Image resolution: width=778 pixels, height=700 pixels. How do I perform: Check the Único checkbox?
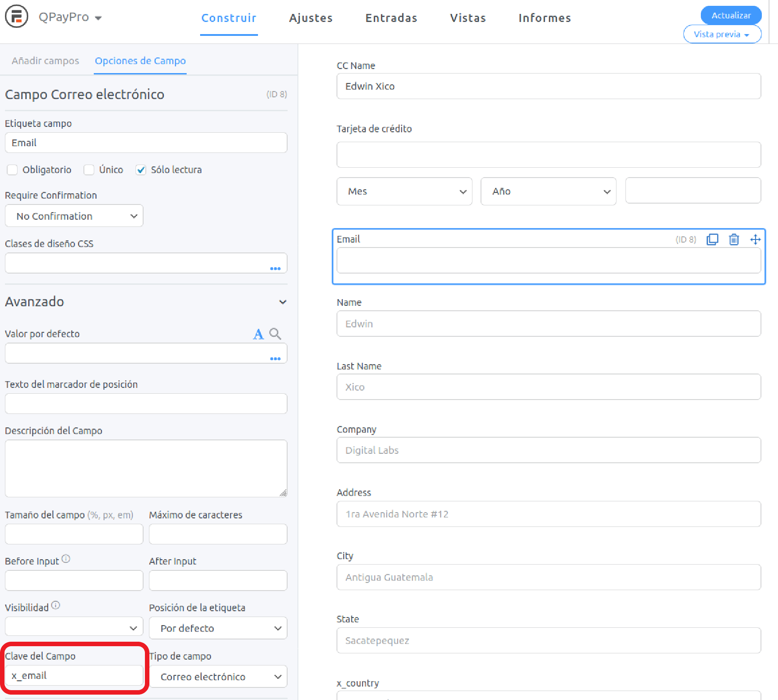[89, 170]
